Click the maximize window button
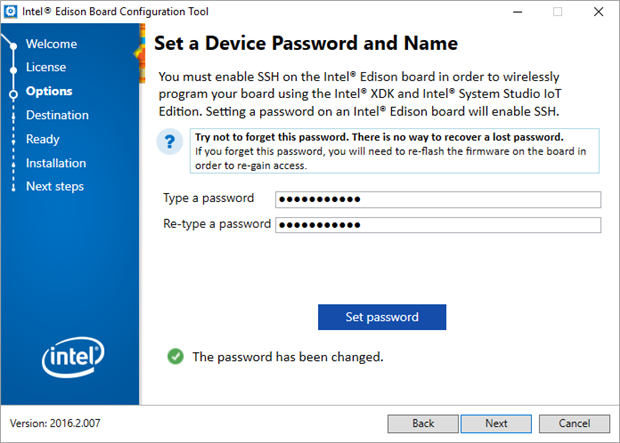The width and height of the screenshot is (620, 443). click(x=556, y=12)
